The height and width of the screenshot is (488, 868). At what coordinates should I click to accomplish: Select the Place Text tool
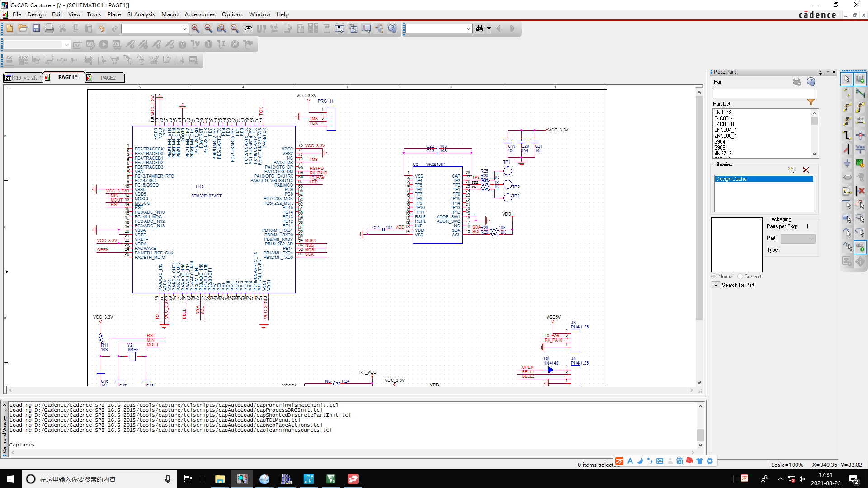coord(860,247)
